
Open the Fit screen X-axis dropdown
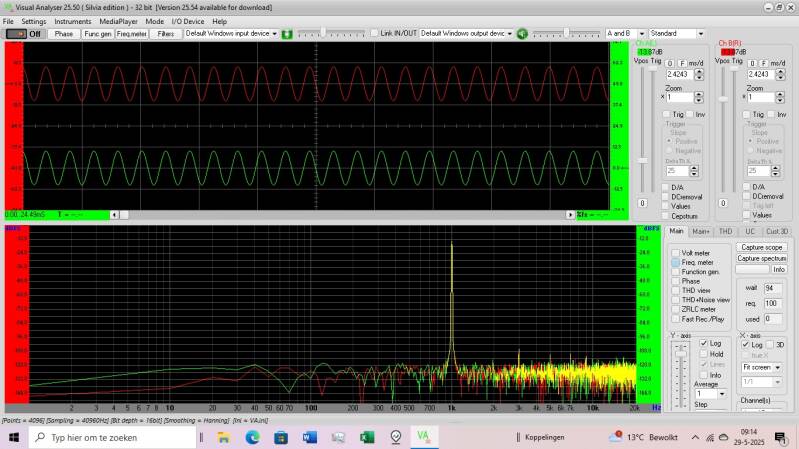[777, 367]
